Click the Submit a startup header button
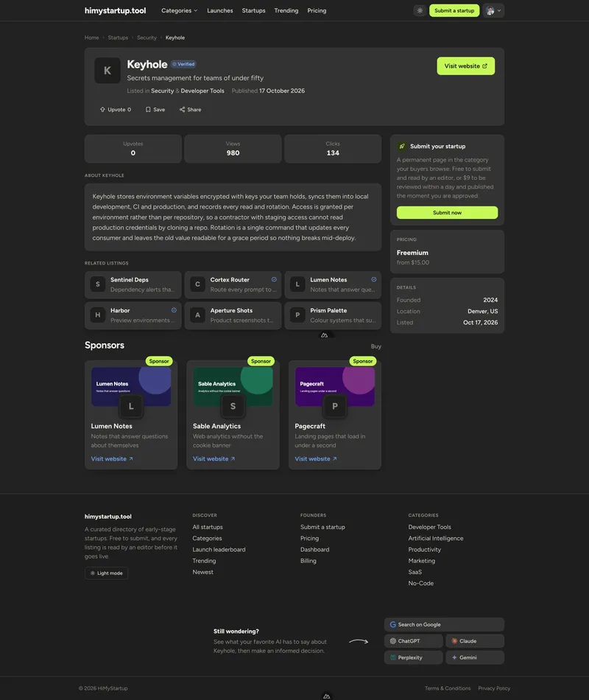The image size is (589, 700). tap(454, 11)
